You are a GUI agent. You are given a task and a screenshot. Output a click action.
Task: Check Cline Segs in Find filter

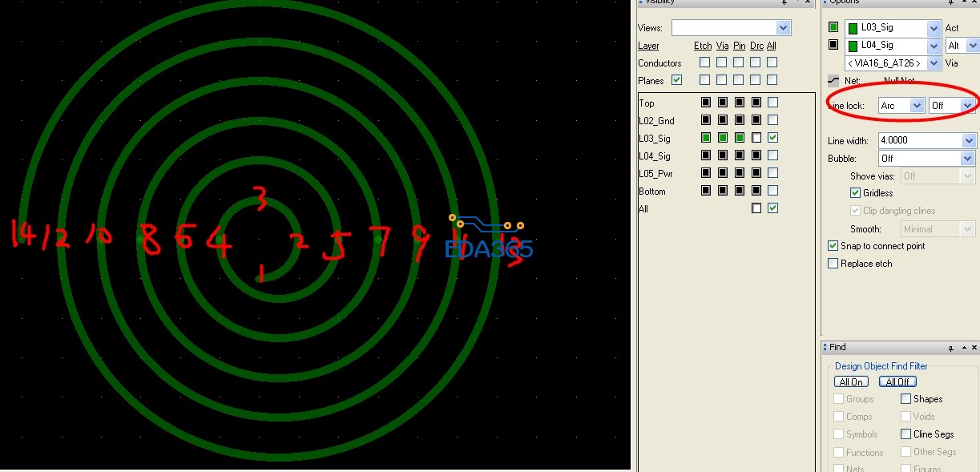pyautogui.click(x=905, y=434)
